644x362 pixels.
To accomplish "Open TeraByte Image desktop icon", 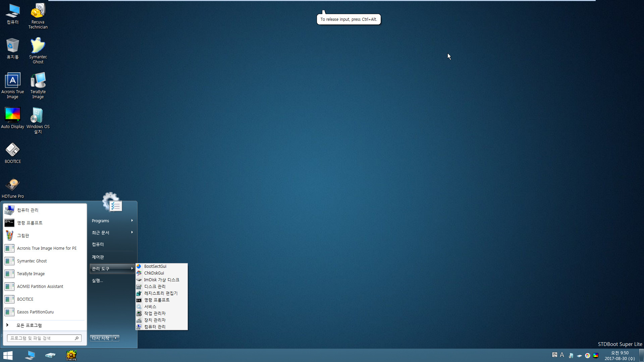I will click(x=38, y=85).
